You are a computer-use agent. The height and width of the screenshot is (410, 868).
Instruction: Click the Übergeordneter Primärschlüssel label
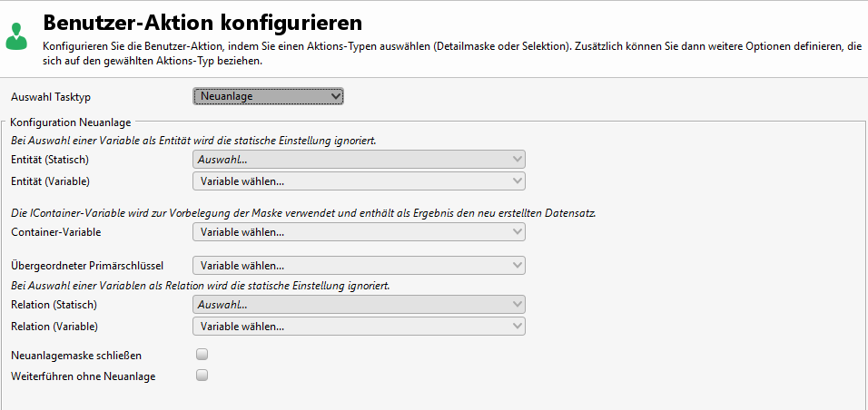point(87,266)
